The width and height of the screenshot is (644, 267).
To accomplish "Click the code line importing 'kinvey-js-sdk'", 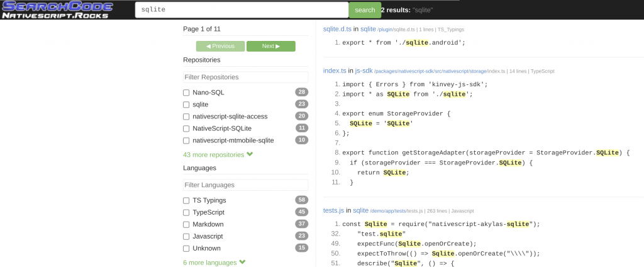I will click(415, 84).
